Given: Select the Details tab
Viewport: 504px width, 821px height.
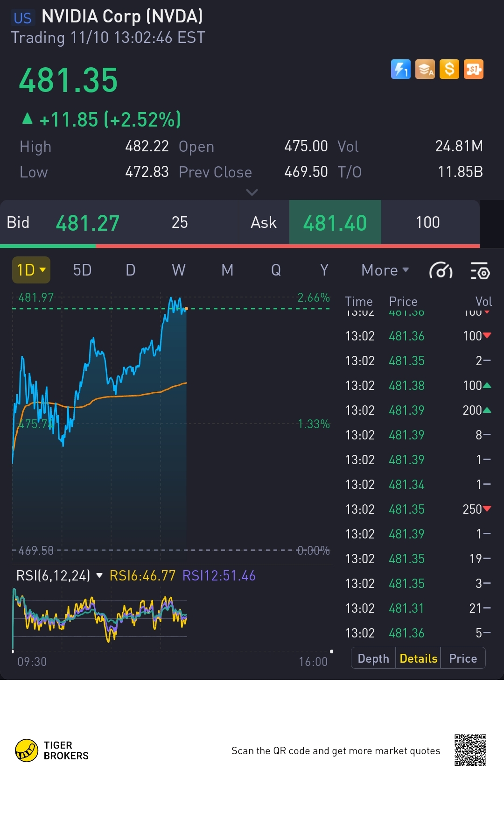Looking at the screenshot, I should (x=418, y=658).
